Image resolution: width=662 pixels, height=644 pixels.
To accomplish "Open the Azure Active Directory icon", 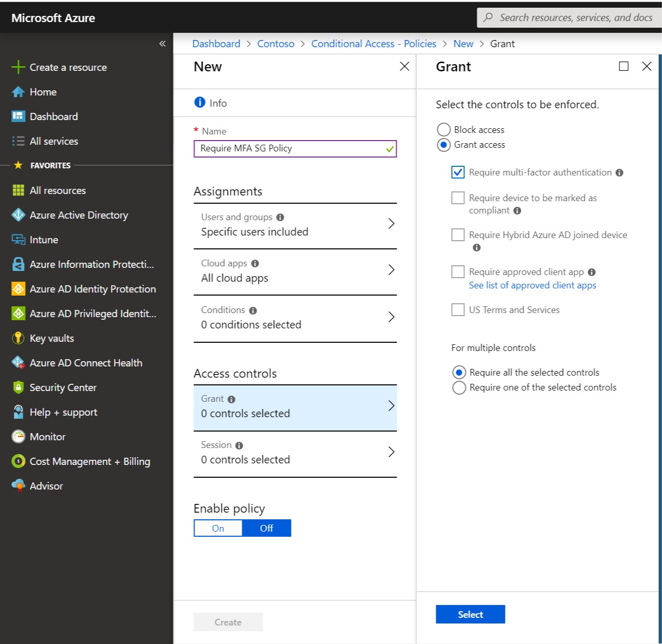I will click(18, 215).
